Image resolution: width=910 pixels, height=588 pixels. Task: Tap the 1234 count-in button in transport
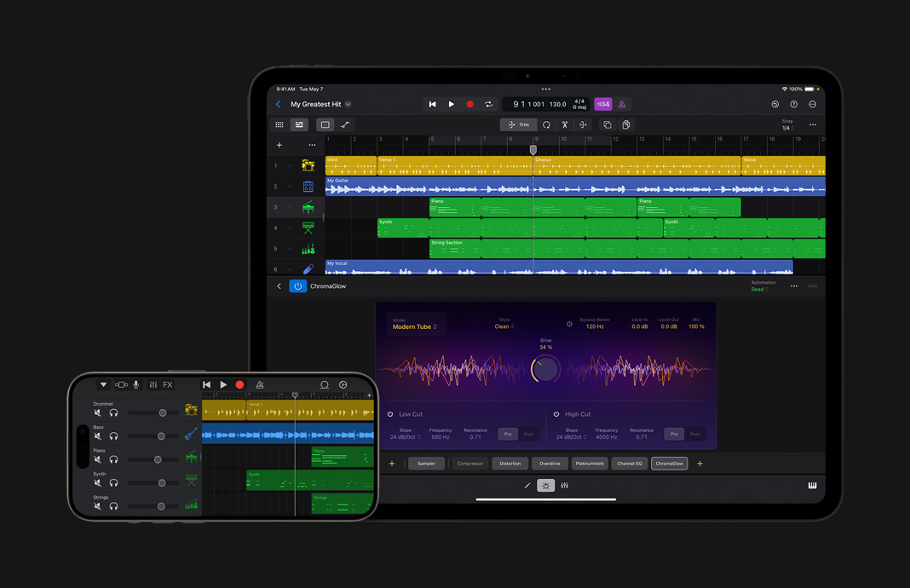(603, 104)
